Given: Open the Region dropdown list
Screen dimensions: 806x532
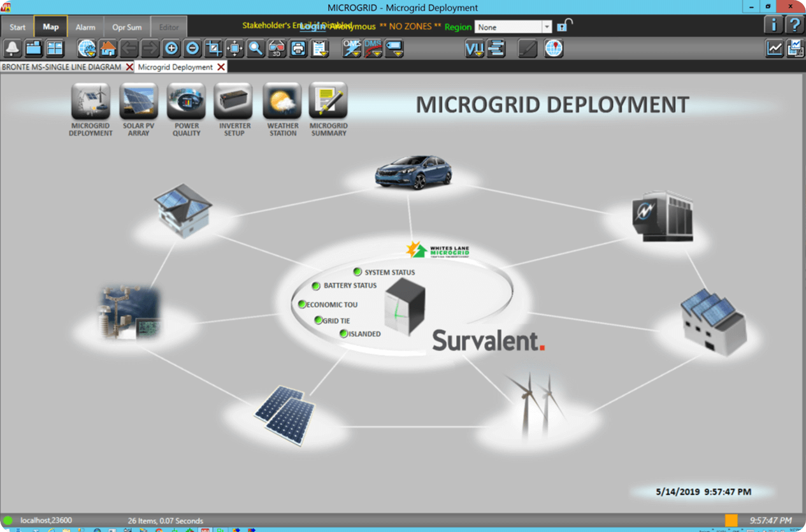Looking at the screenshot, I should 546,27.
